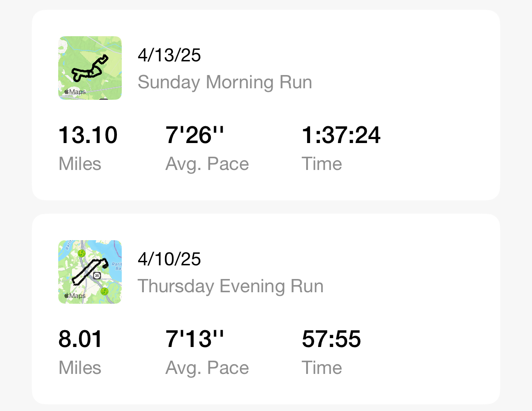Viewport: 532px width, 411px height.
Task: Open the 4/13/25 run activity card
Action: click(x=266, y=105)
